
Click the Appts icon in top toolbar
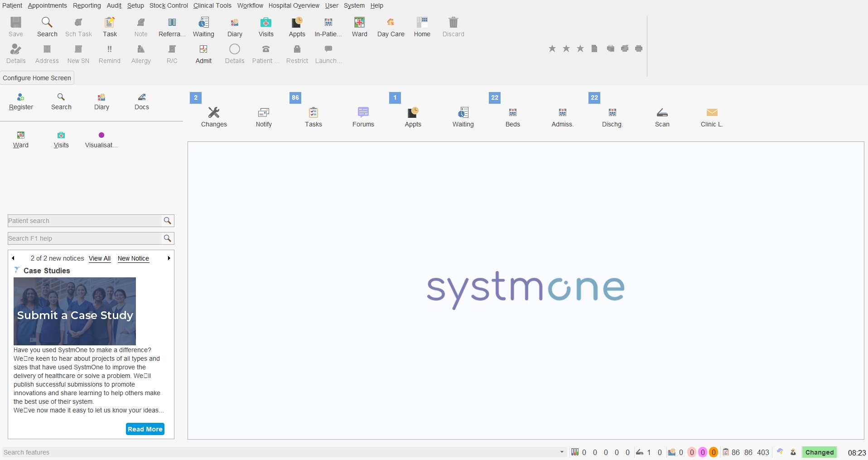click(297, 27)
